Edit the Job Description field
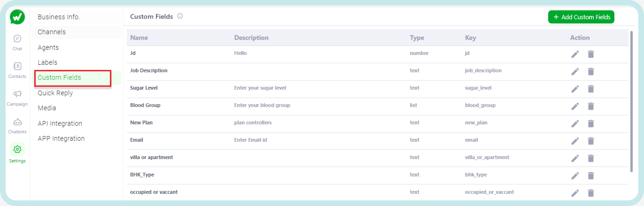The width and height of the screenshot is (644, 206). click(x=575, y=71)
